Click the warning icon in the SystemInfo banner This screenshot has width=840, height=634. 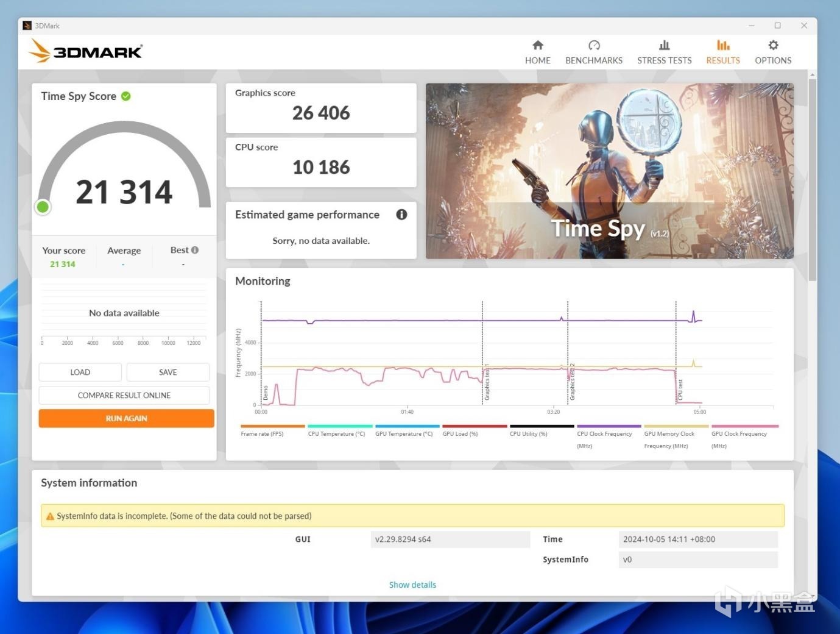[x=51, y=516]
